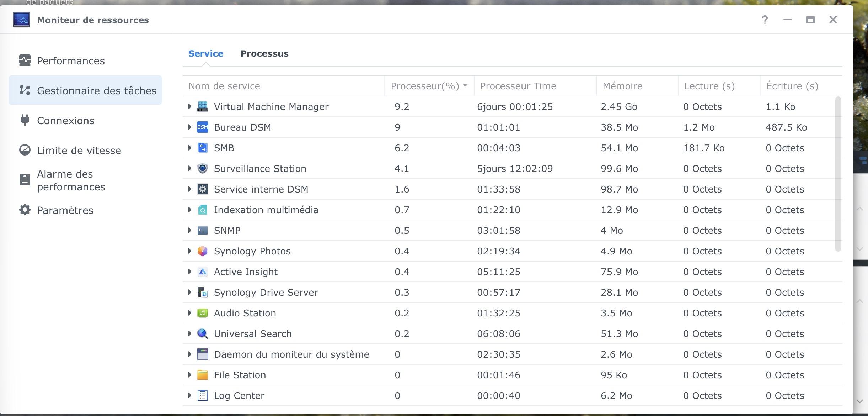Switch to the Service tab
868x416 pixels.
click(206, 53)
